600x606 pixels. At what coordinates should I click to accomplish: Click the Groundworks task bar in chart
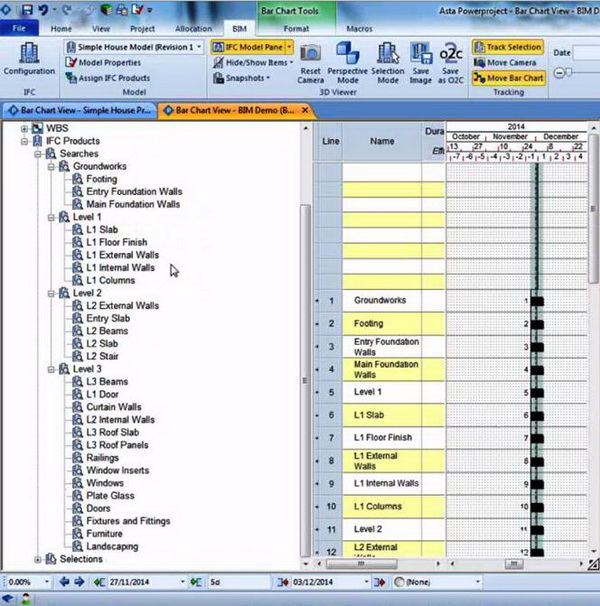click(537, 301)
